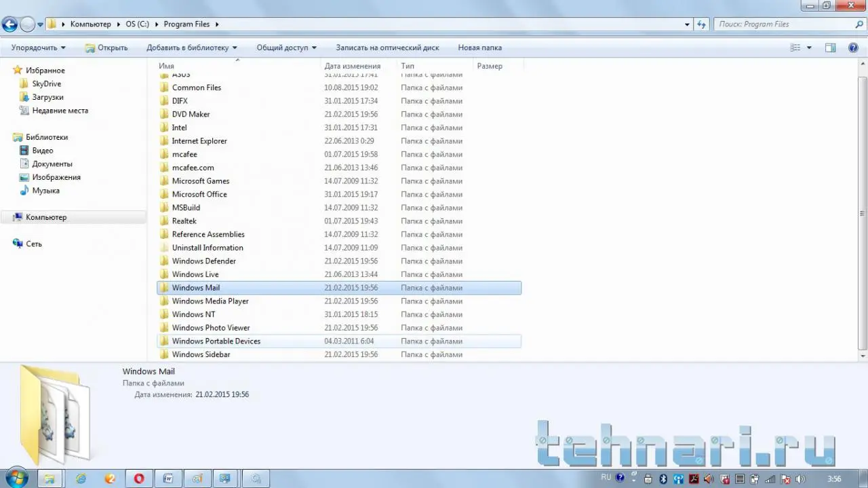Open the recent pages dropdown beside navigation arrows
Viewport: 868px width, 488px height.
coord(41,24)
